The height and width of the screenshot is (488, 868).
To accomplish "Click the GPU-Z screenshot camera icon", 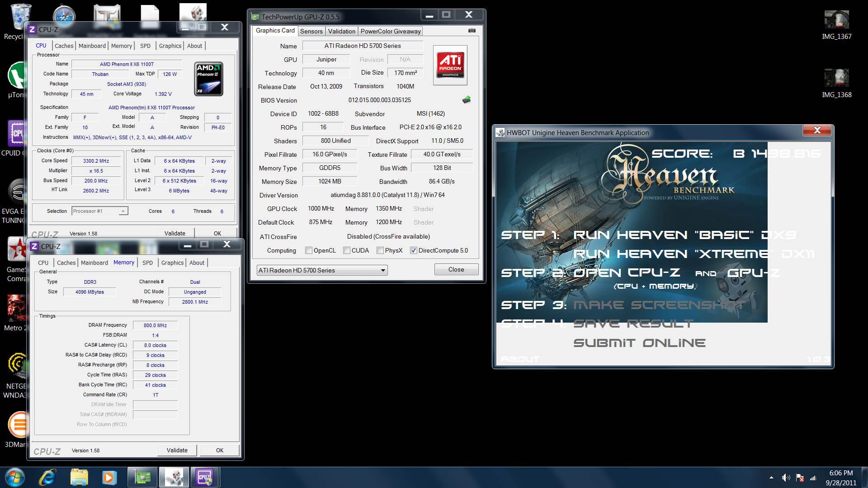I will point(472,31).
